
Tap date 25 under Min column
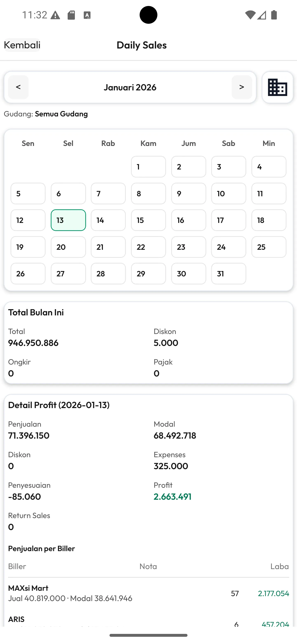pos(269,247)
